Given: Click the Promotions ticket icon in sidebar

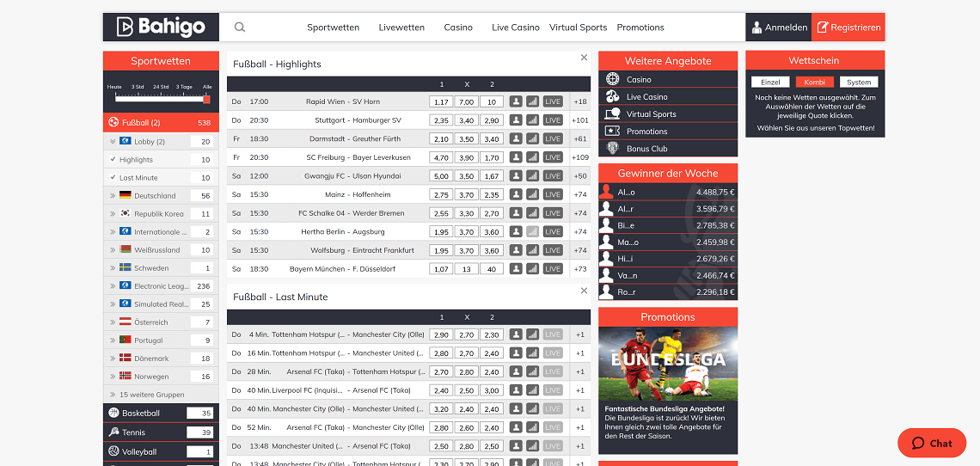Looking at the screenshot, I should (612, 131).
